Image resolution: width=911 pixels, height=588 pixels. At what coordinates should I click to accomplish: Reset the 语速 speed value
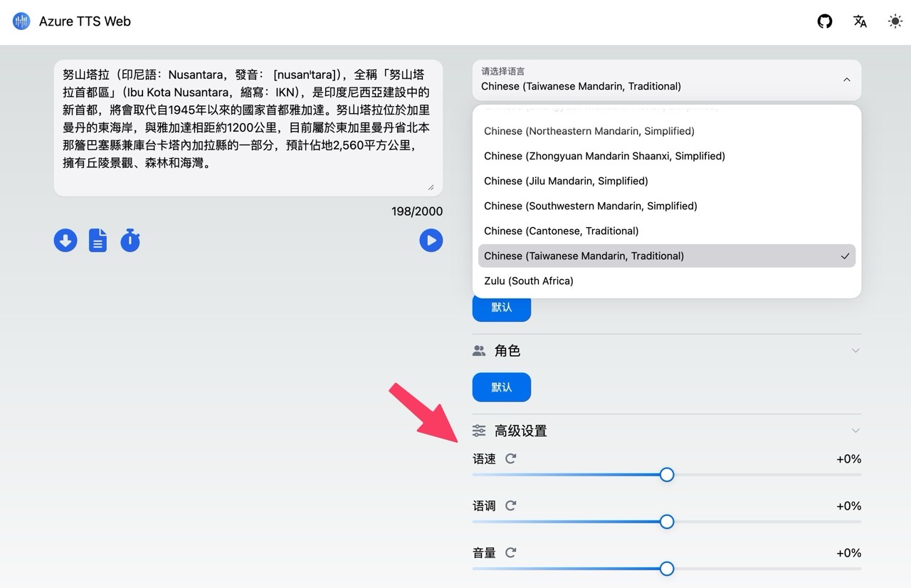click(x=510, y=459)
